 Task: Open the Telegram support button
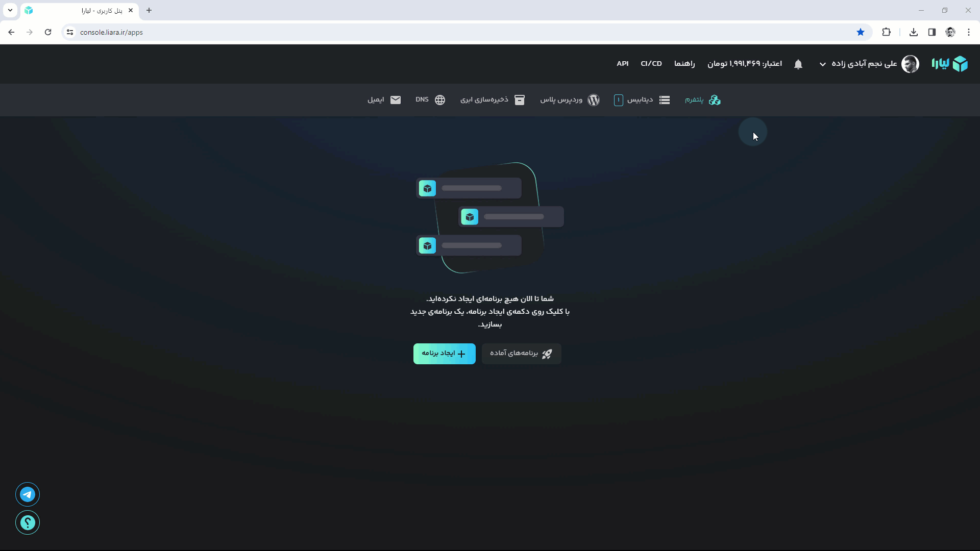28,494
